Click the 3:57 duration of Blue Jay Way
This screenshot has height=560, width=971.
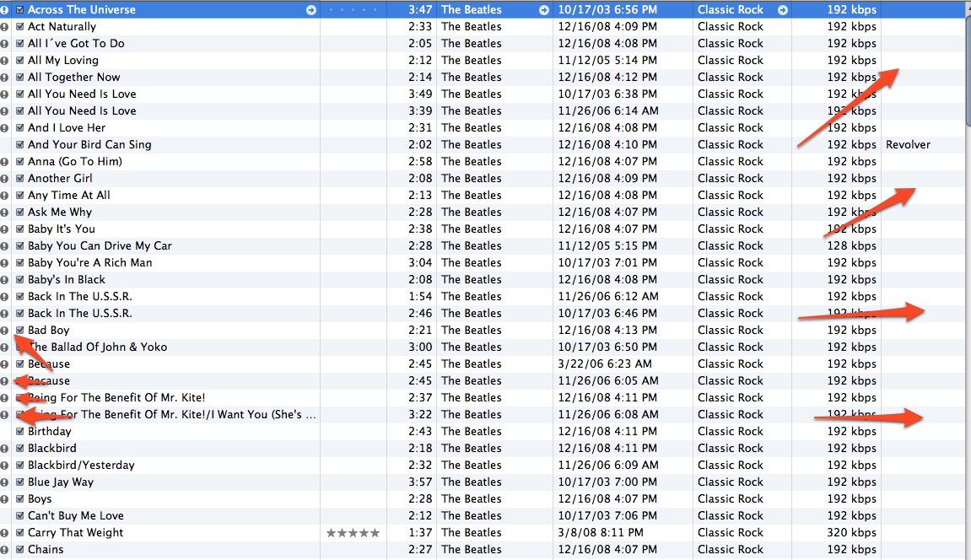[420, 482]
